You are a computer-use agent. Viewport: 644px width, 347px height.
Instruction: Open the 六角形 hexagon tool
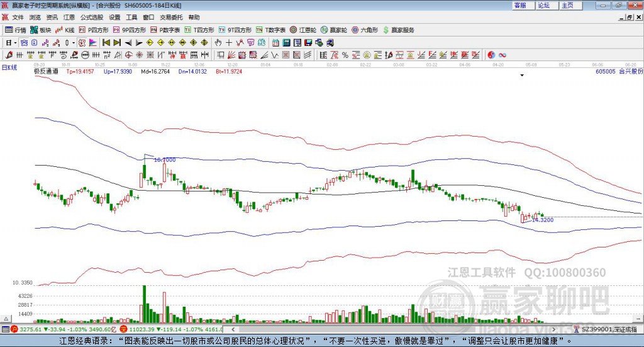[365, 30]
